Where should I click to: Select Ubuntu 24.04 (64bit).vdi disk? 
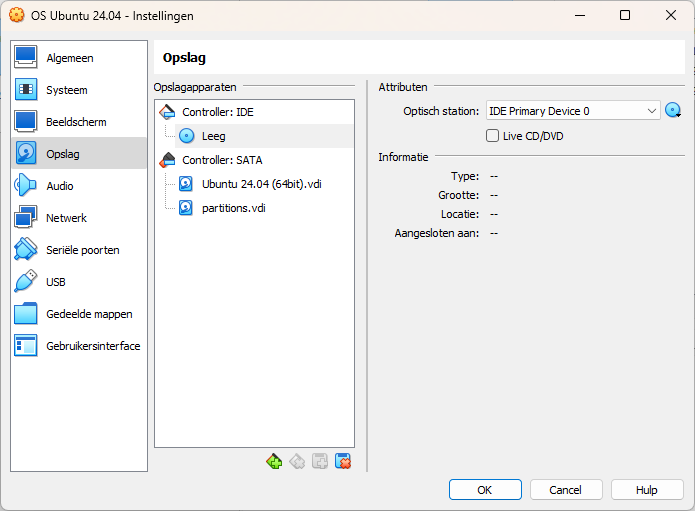[264, 184]
